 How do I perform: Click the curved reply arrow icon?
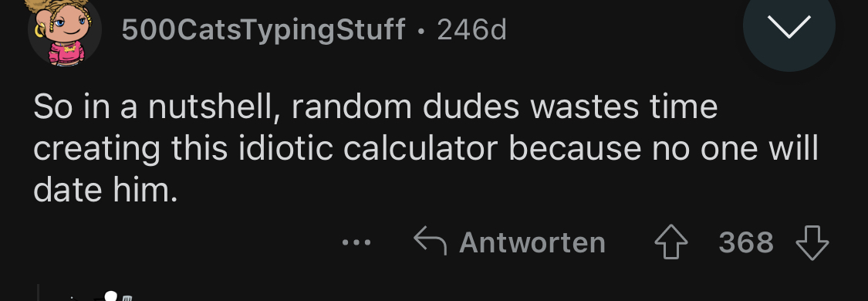pos(430,242)
